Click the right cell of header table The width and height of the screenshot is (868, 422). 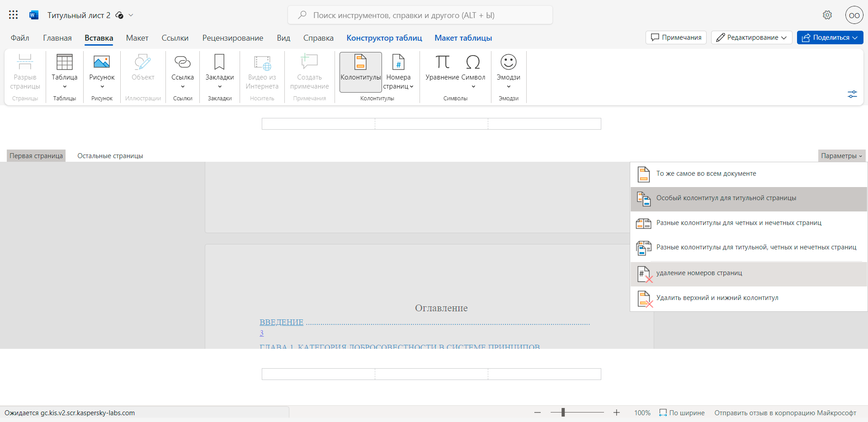tap(544, 124)
